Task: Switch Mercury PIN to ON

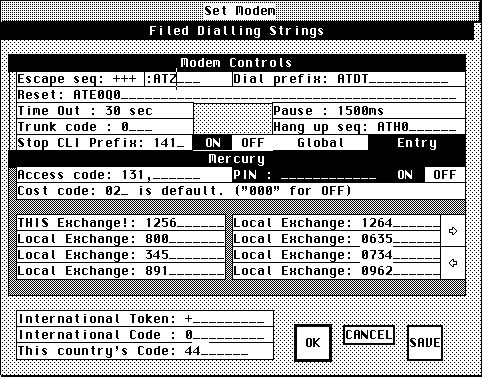Action: point(404,175)
